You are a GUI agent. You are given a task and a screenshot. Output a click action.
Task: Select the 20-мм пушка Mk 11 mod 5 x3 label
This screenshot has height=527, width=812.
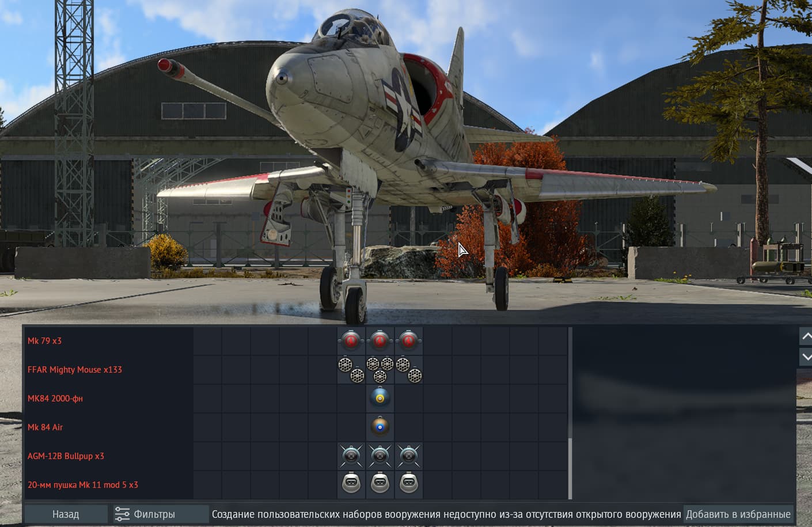(83, 485)
